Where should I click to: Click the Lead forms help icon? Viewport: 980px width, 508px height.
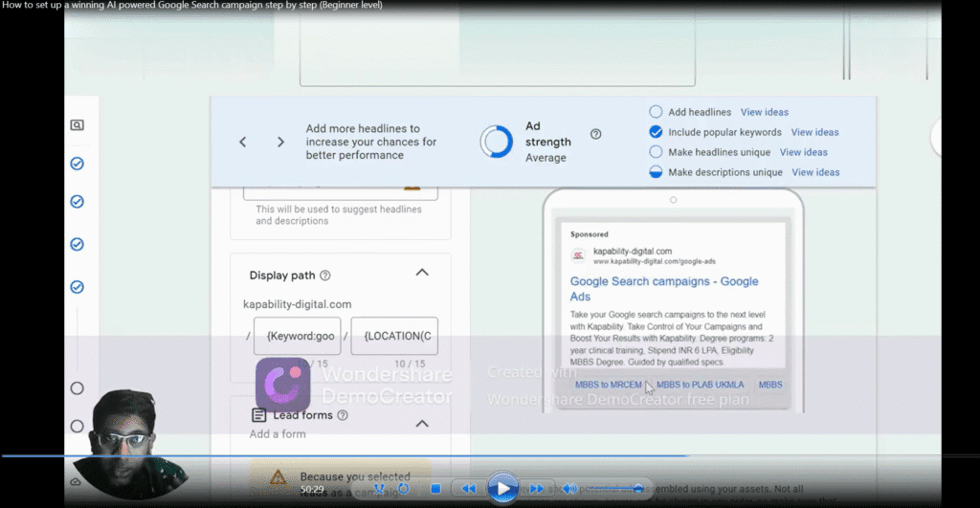click(x=343, y=415)
